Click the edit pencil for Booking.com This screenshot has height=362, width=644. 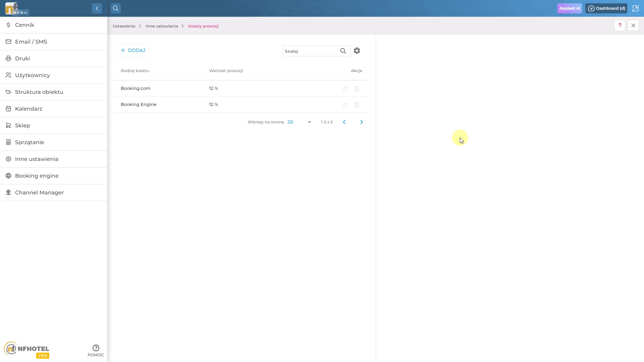(x=345, y=88)
